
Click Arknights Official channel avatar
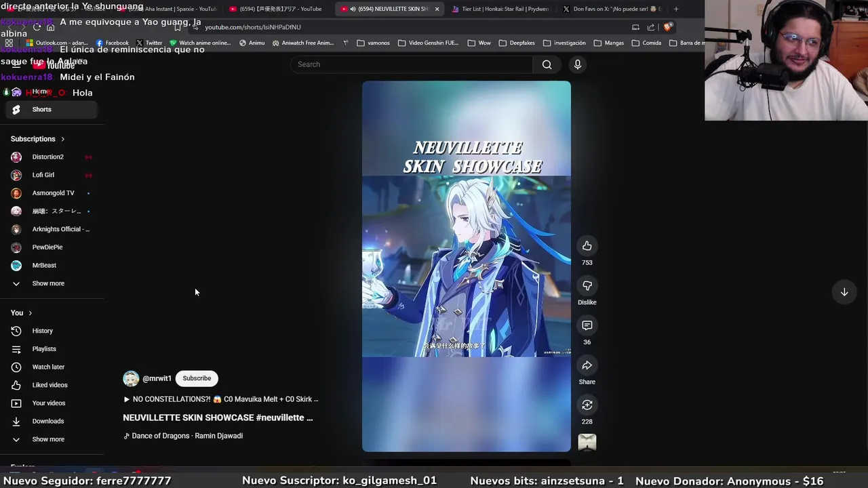pos(16,229)
